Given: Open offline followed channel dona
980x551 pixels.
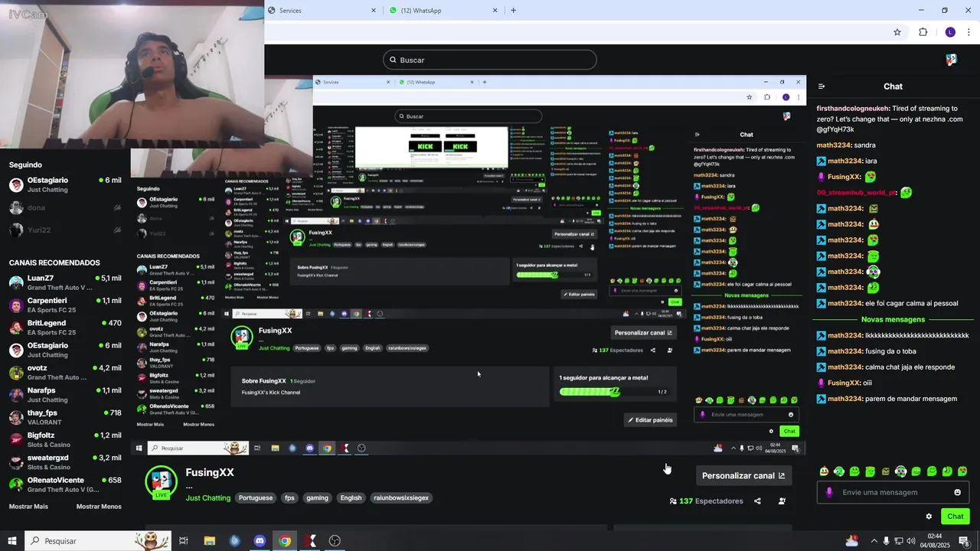Looking at the screenshot, I should [x=65, y=207].
